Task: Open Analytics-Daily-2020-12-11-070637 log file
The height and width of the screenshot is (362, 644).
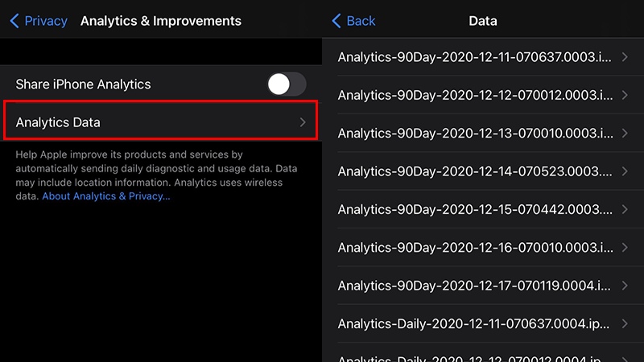Action: click(475, 323)
